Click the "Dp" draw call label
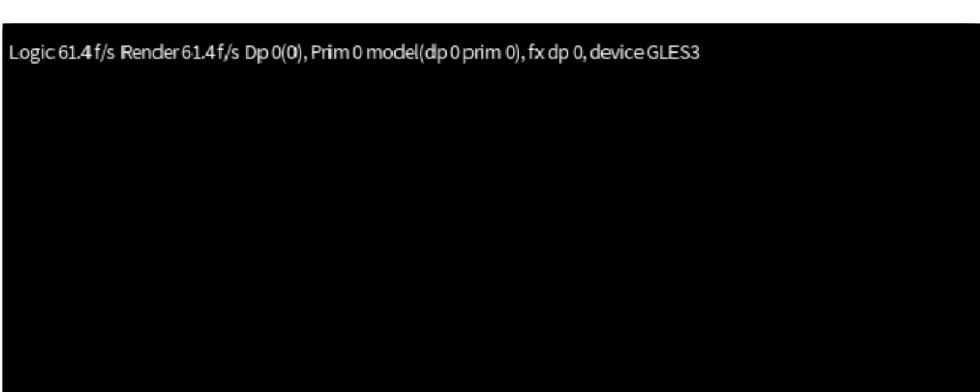The width and height of the screenshot is (980, 392). [x=257, y=53]
